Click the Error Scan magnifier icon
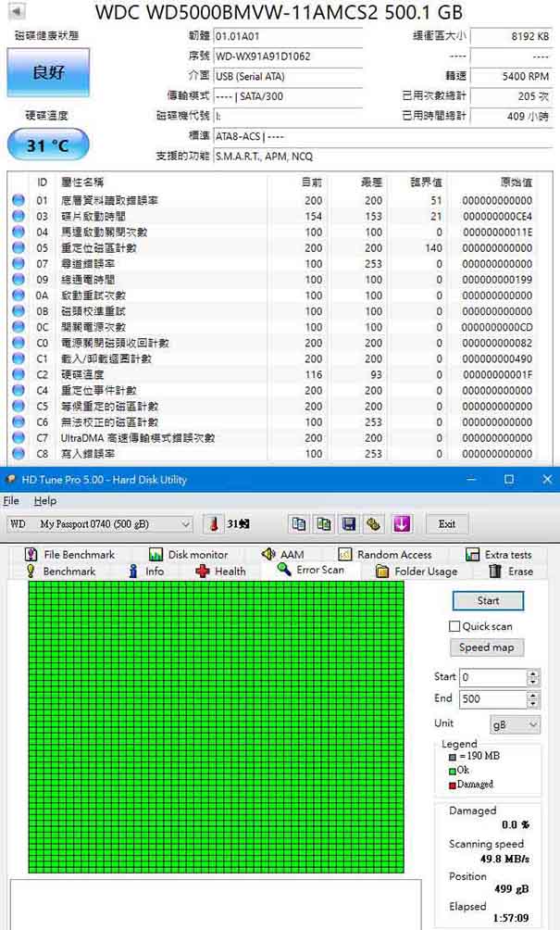 284,570
